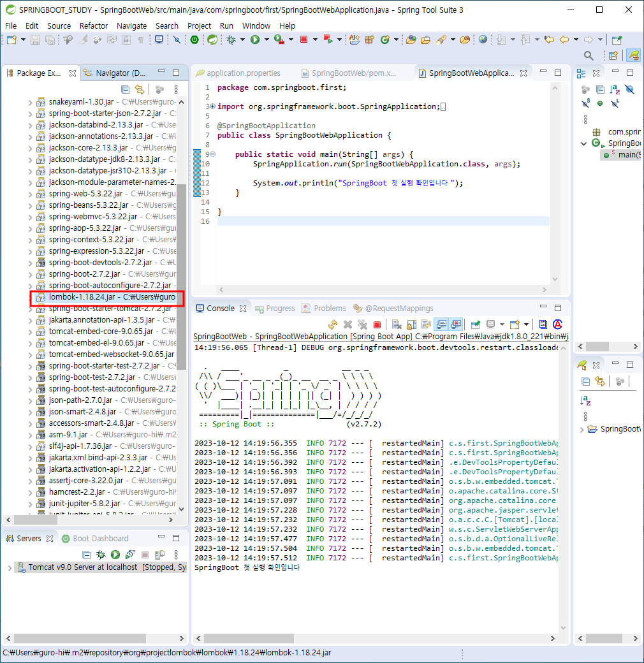Toggle Hide Fields in Outline view

click(629, 89)
